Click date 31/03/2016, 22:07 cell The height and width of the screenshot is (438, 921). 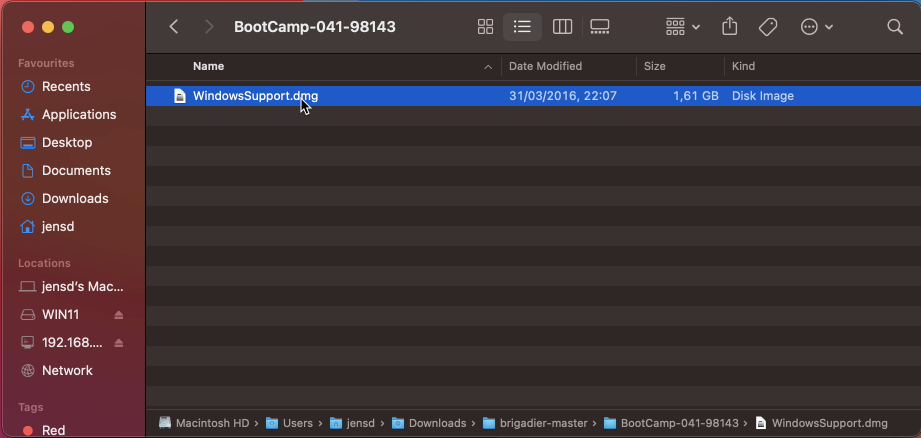(563, 96)
